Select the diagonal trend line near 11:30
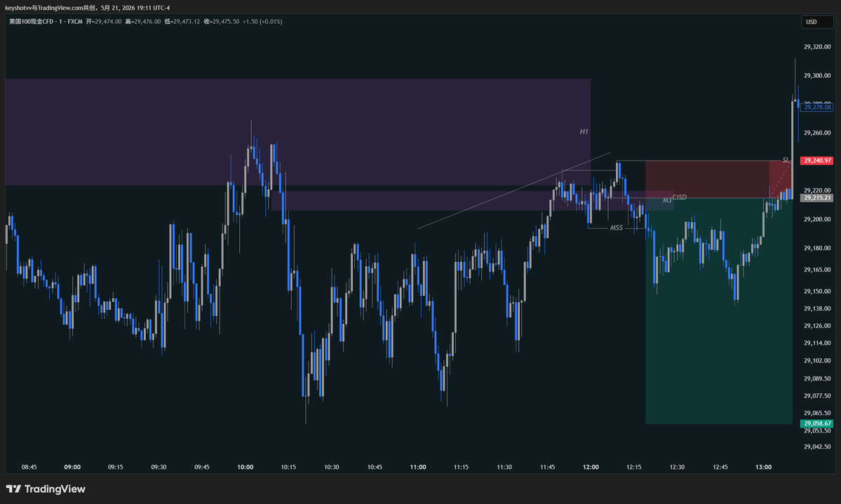The image size is (841, 504). tap(514, 191)
